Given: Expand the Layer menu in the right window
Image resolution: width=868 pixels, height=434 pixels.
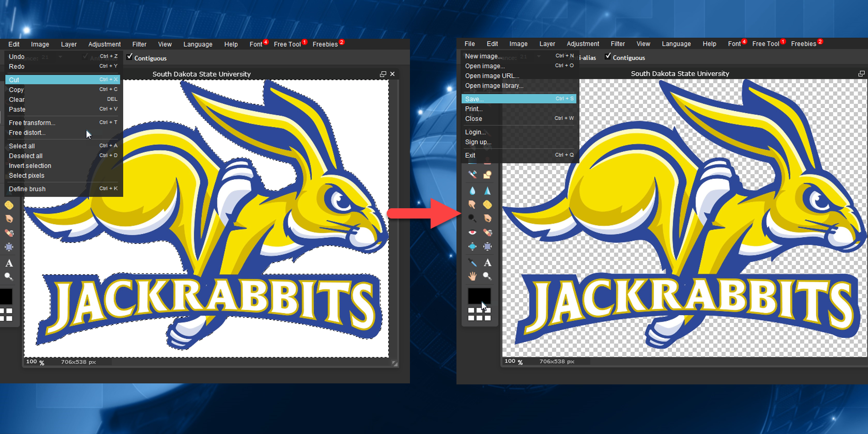Looking at the screenshot, I should 547,44.
